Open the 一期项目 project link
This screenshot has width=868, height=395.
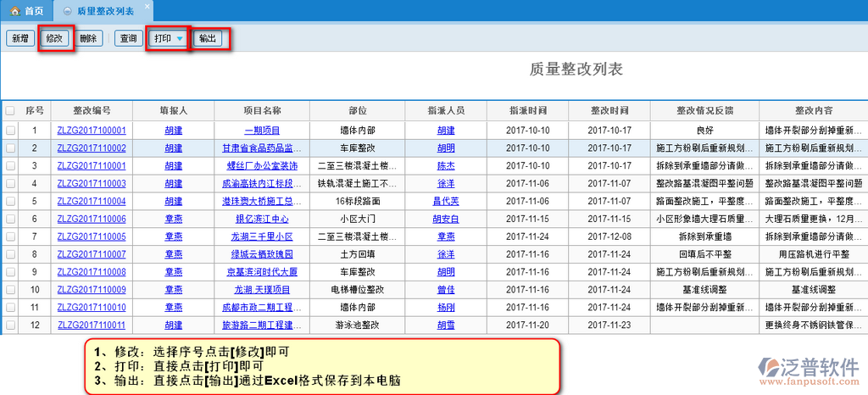pyautogui.click(x=262, y=131)
